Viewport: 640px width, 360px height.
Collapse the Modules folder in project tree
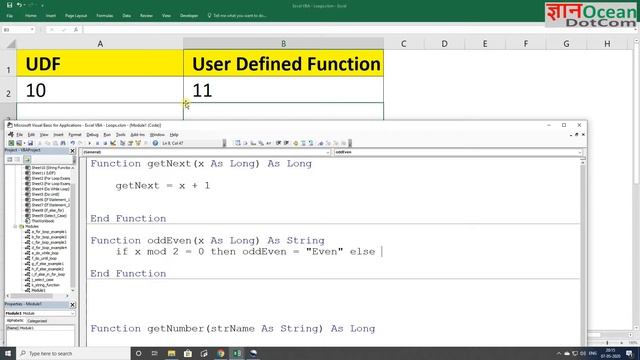(x=15, y=227)
